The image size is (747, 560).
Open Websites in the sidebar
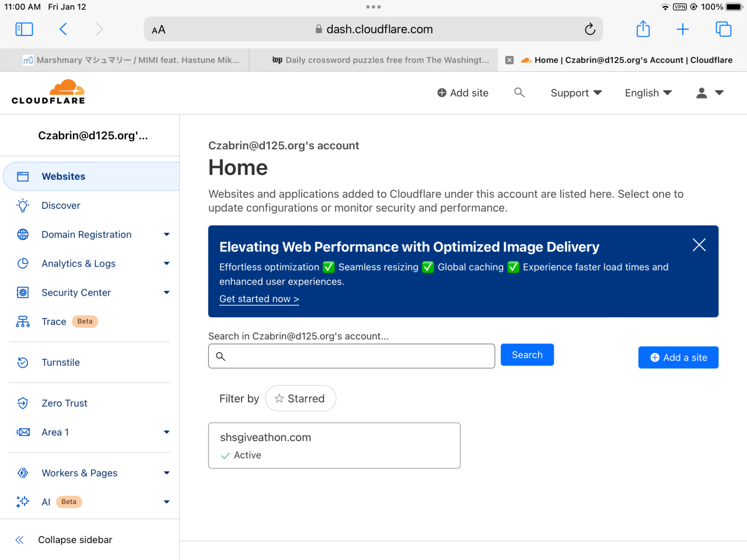[x=91, y=176]
